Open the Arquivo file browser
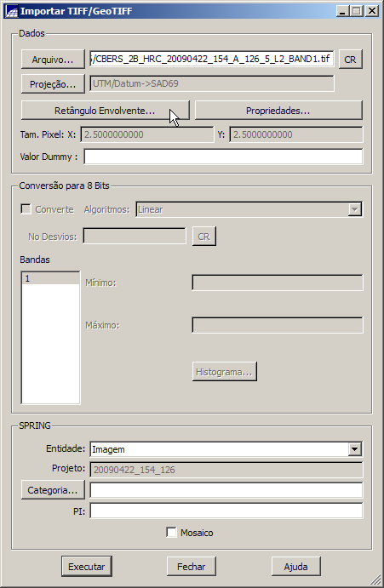Viewport: 384px width, 588px height. coord(53,60)
